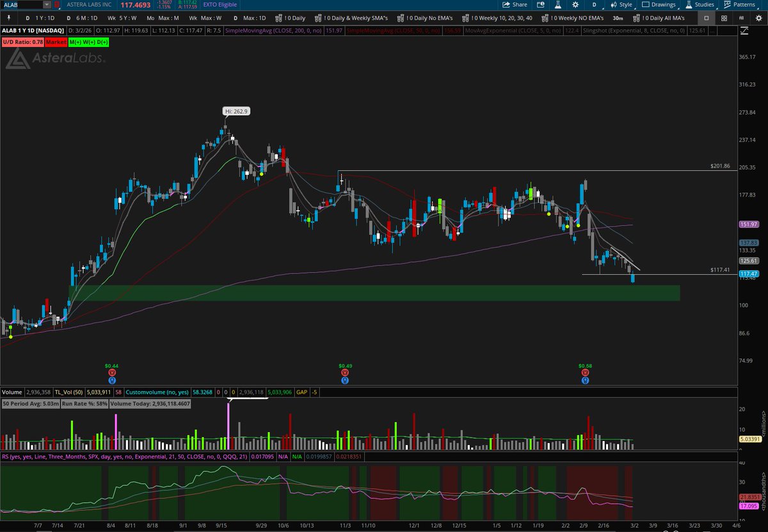Load '! 0 Weekly NO EMA's' study set
Image resolution: width=768 pixels, height=532 pixels.
tap(573, 18)
